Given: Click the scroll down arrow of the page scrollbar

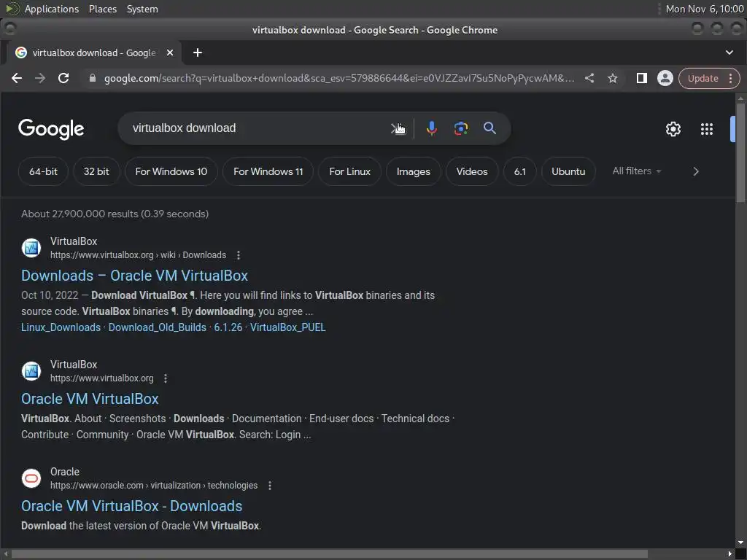Looking at the screenshot, I should click(x=740, y=542).
